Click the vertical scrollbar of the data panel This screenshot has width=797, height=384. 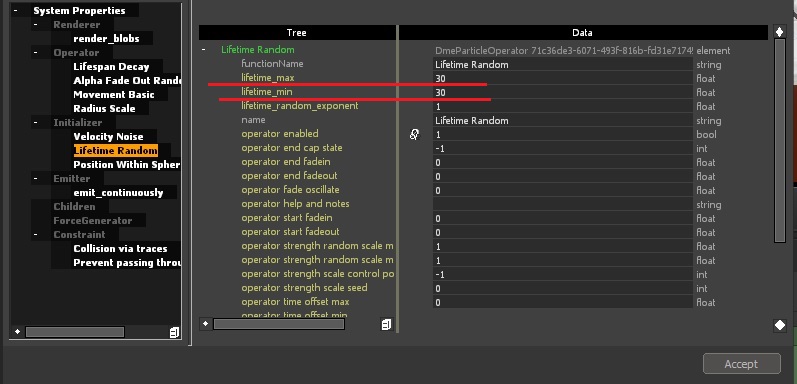click(780, 141)
